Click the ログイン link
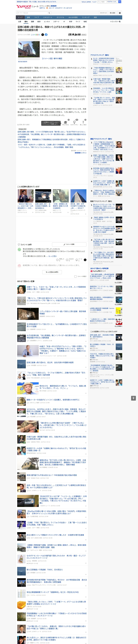138x644 pixels. pyautogui.click(x=42, y=8)
